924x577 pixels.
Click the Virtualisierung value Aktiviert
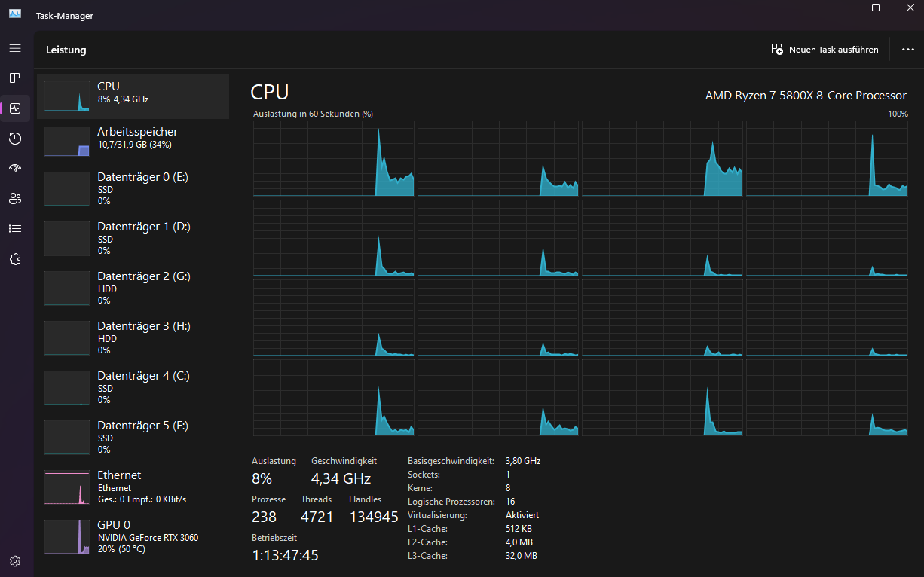tap(522, 515)
